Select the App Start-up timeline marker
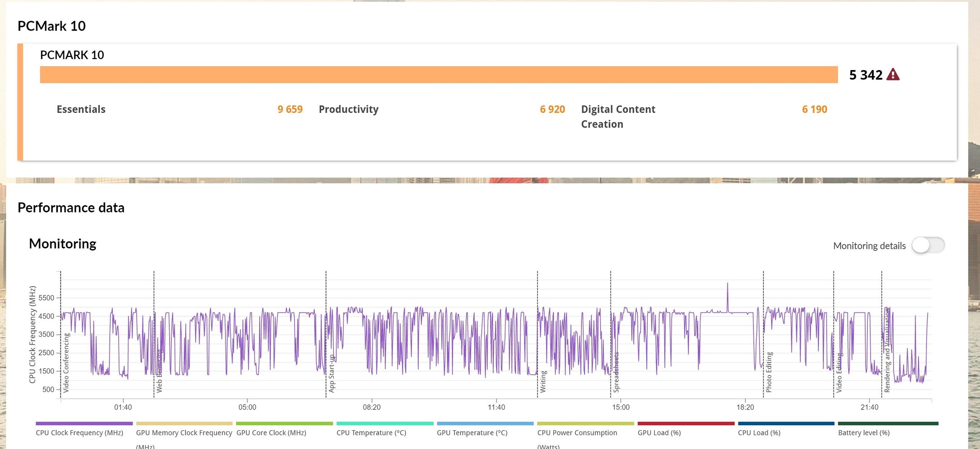980x449 pixels. pyautogui.click(x=332, y=373)
